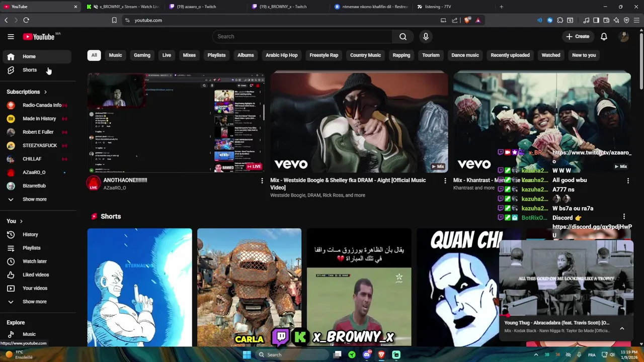Show more under the You section
The height and width of the screenshot is (362, 644).
tap(36, 302)
